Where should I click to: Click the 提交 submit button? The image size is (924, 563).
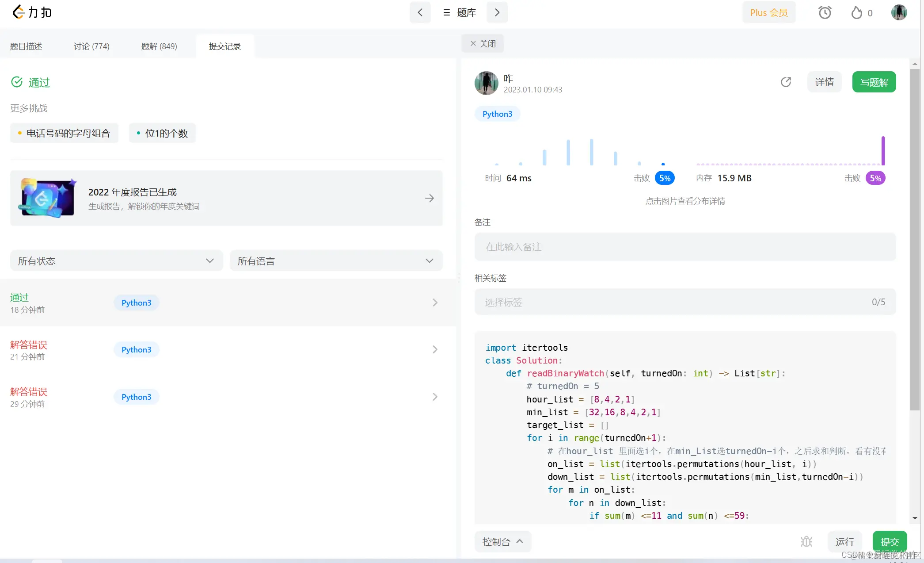pyautogui.click(x=889, y=541)
